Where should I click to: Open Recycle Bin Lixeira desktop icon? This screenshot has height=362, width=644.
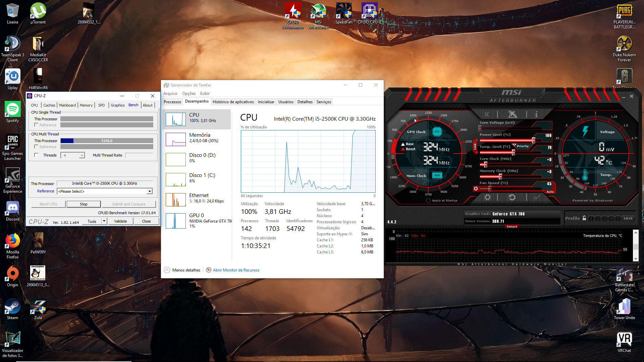click(x=12, y=13)
